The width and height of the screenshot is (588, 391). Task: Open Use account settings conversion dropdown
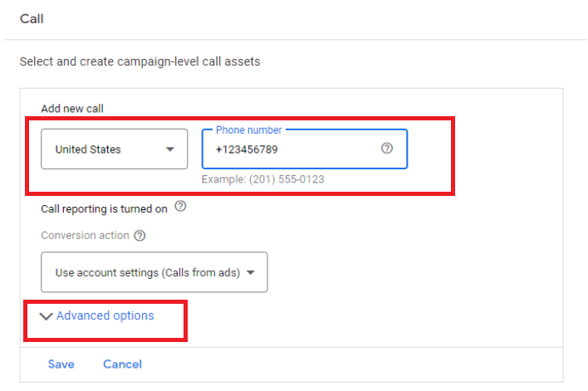coord(154,272)
